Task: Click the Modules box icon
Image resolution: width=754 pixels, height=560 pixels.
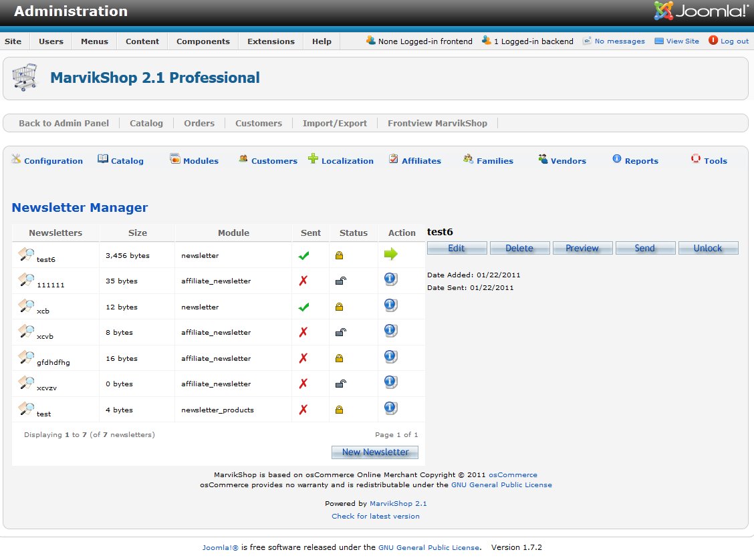Action: click(175, 158)
